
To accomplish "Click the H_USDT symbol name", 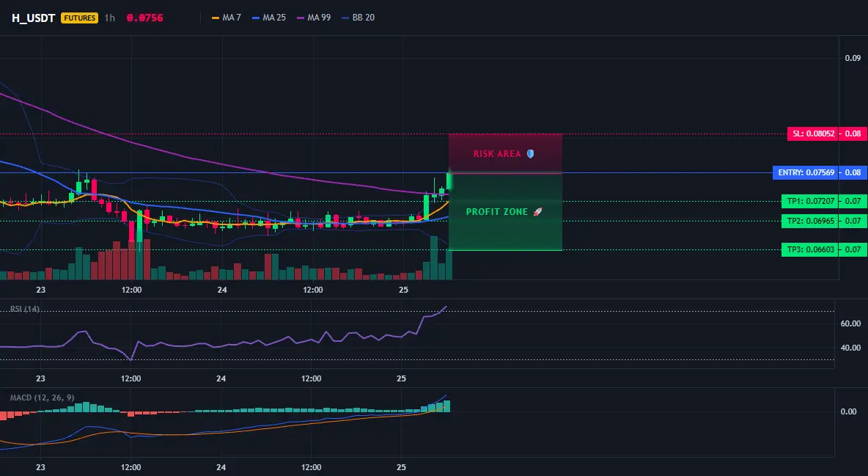I will (33, 18).
